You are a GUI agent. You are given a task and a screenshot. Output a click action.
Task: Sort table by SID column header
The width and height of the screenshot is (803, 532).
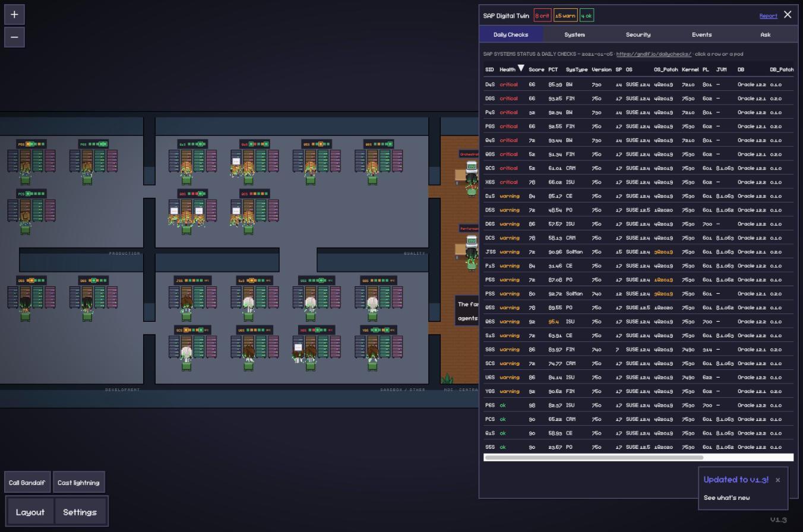(489, 69)
